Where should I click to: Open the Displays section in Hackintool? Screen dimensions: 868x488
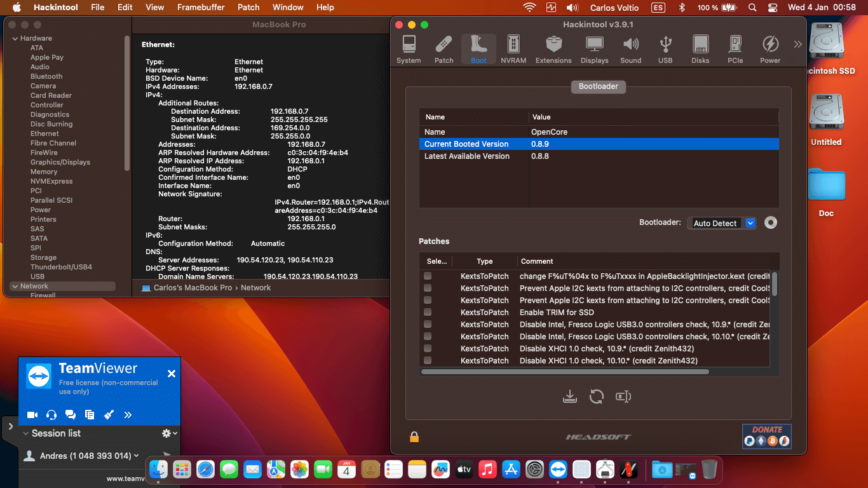coord(595,50)
